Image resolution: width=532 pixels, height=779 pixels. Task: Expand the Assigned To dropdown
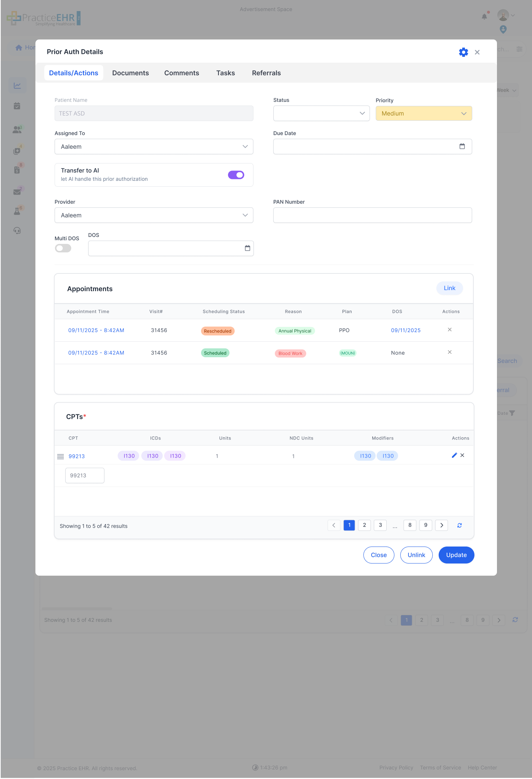click(x=154, y=147)
